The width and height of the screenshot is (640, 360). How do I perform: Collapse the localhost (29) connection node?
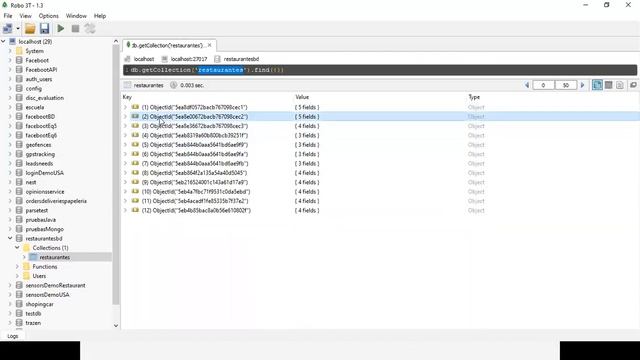click(x=3, y=42)
